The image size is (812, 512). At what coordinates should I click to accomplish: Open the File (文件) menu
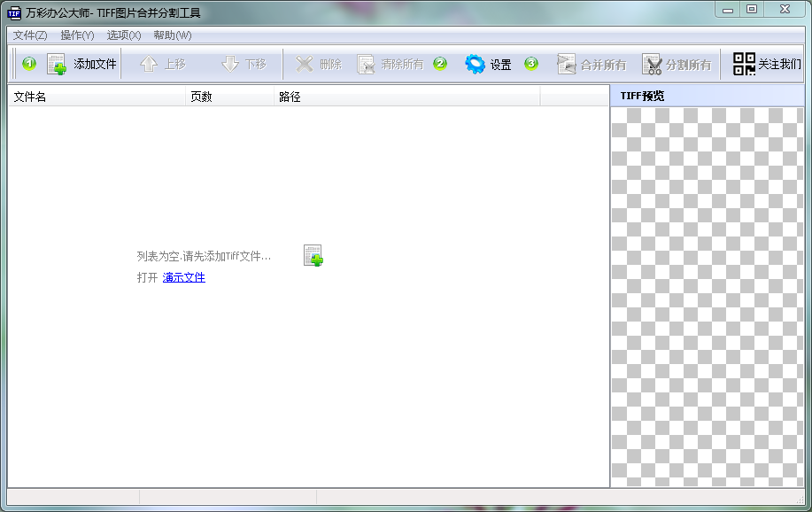click(x=30, y=35)
